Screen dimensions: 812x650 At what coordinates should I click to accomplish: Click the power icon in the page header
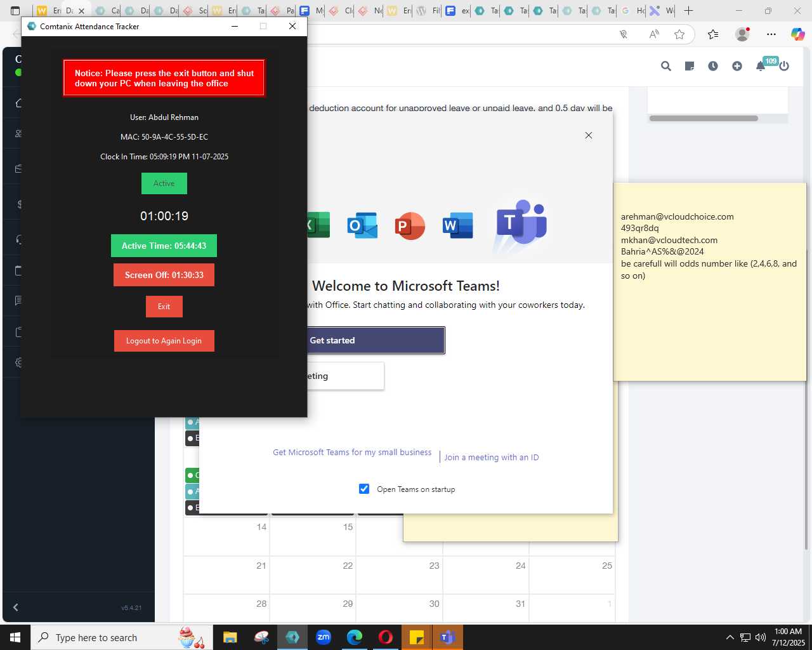tap(784, 66)
